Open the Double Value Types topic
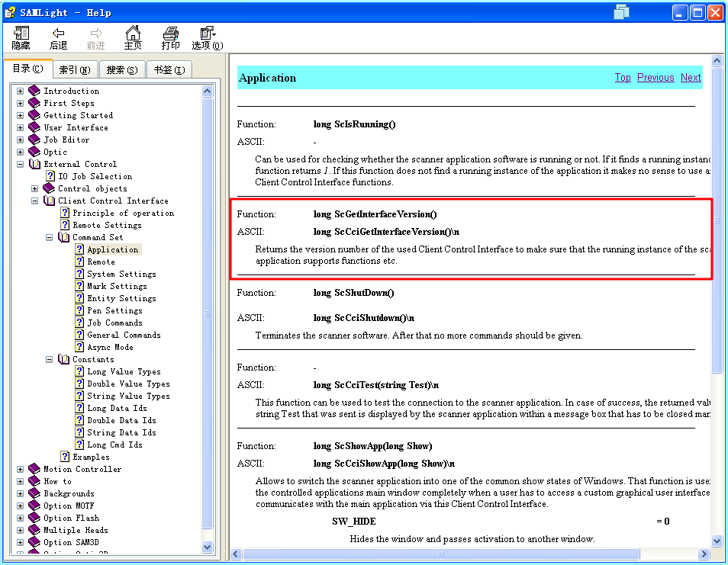 [x=129, y=384]
